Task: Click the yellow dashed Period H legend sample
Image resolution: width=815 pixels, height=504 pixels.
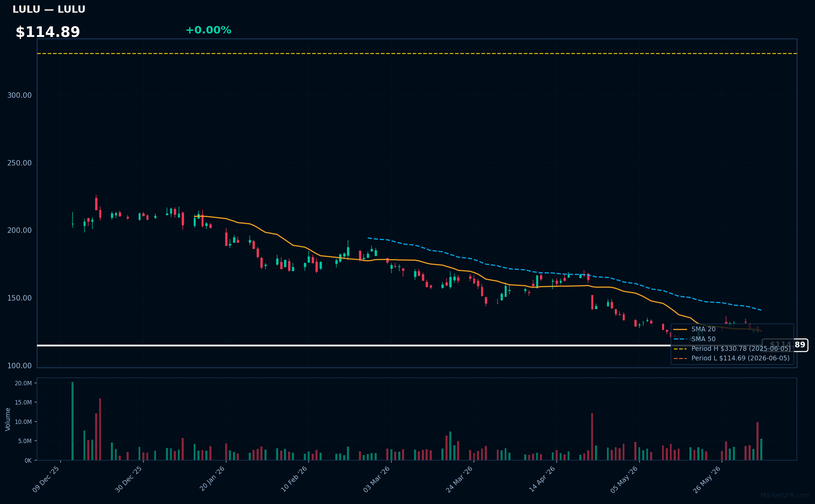Action: point(680,349)
